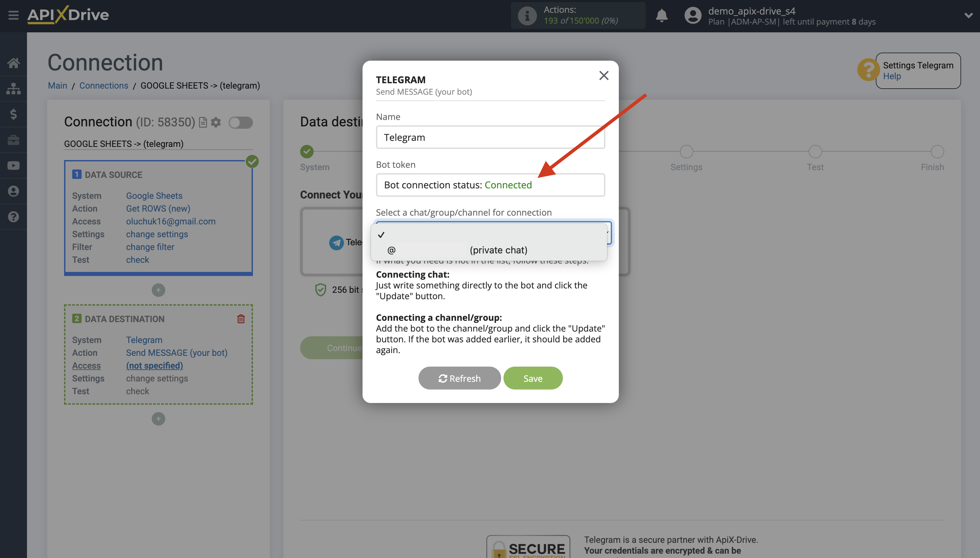Click the Refresh button

[x=459, y=378]
